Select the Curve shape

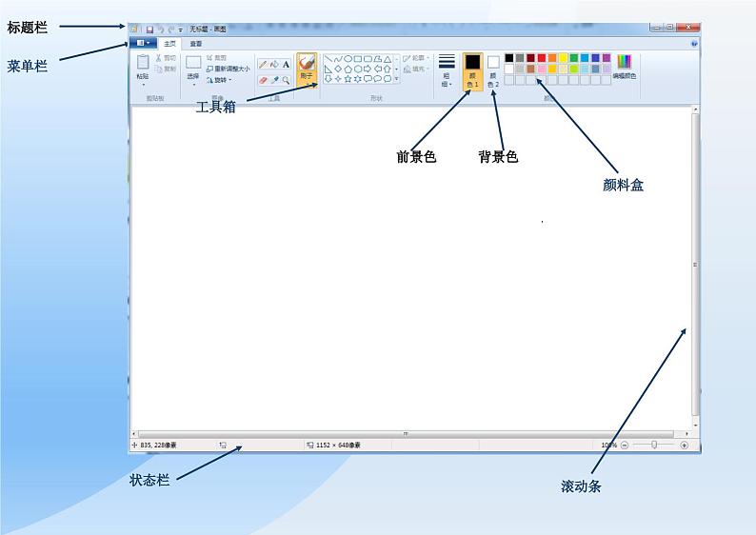[337, 59]
